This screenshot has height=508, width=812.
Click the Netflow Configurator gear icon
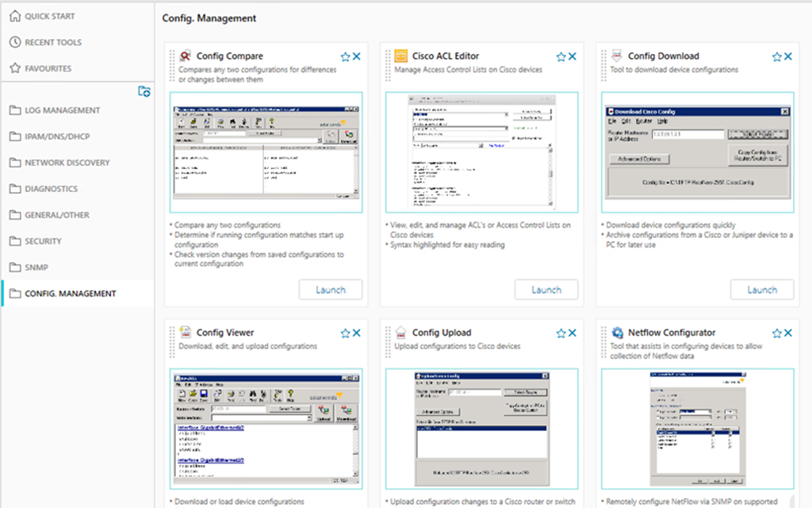(x=619, y=333)
